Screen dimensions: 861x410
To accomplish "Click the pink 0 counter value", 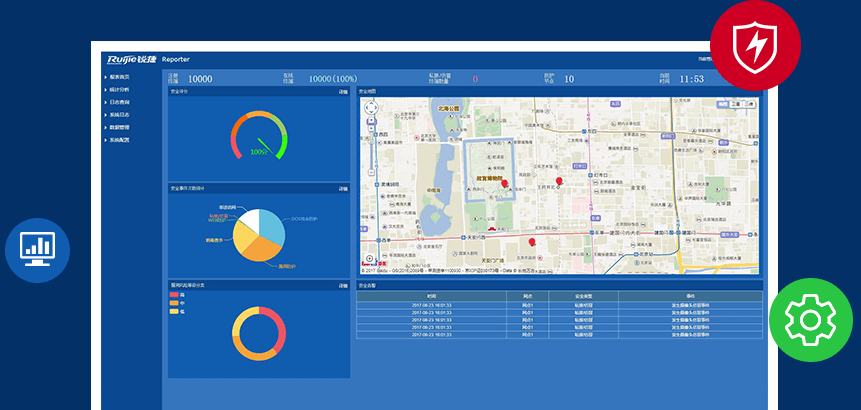I will [x=475, y=79].
